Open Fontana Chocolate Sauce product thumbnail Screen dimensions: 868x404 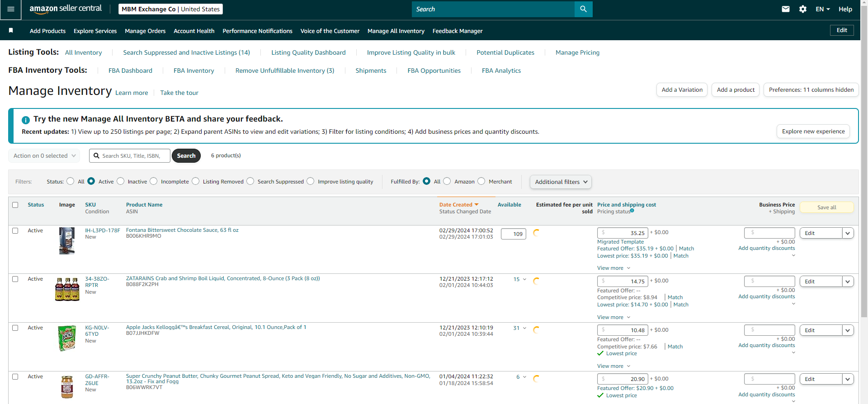(x=67, y=240)
